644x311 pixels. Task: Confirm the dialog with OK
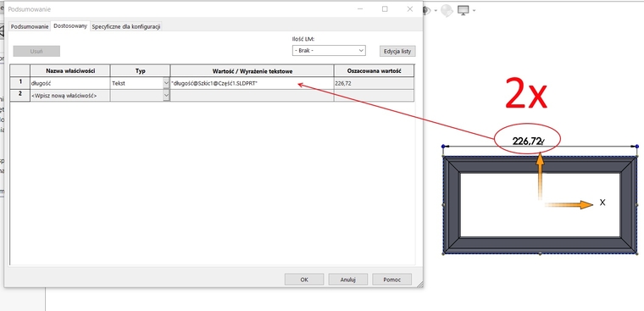[x=304, y=280]
